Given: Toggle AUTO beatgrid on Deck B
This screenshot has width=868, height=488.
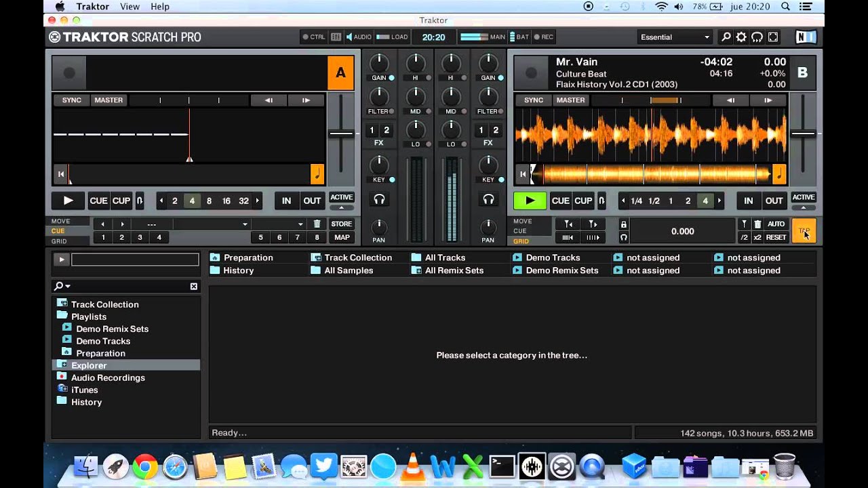Looking at the screenshot, I should (776, 224).
